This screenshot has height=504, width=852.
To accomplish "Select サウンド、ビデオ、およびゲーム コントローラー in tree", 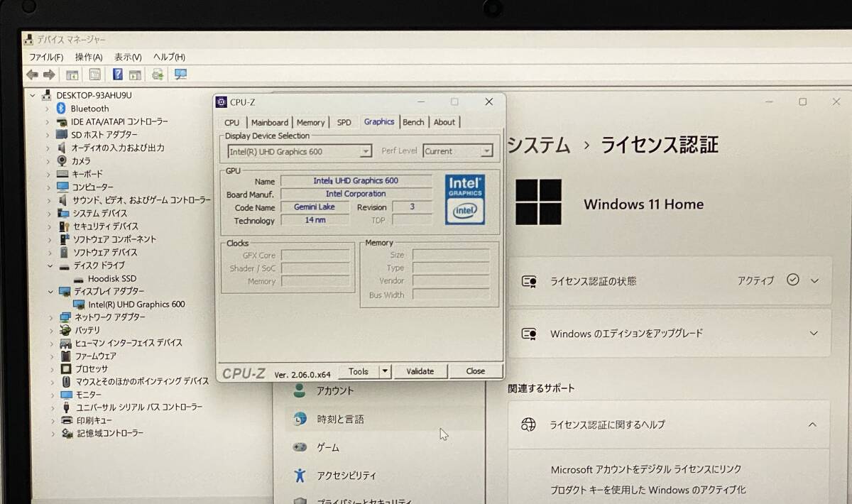I will click(x=141, y=200).
